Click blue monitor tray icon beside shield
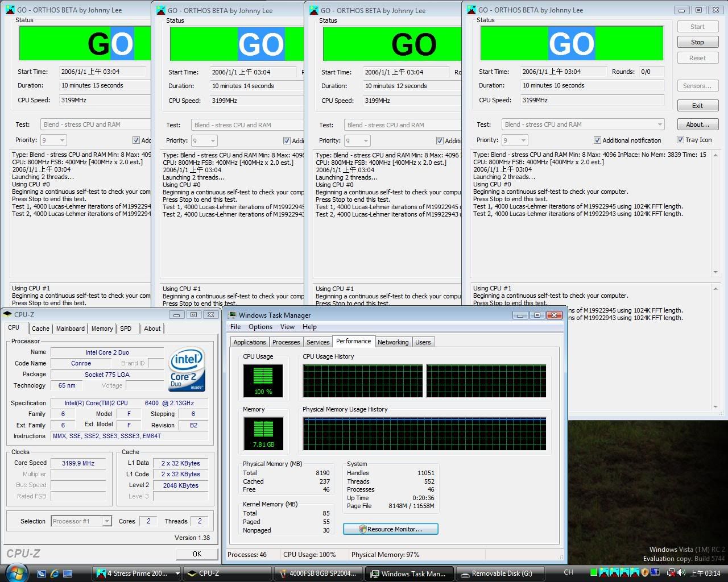The image size is (728, 582). pyautogui.click(x=655, y=572)
